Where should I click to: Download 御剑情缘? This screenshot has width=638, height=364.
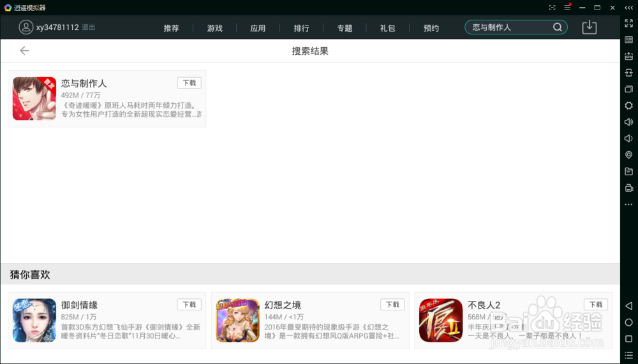pos(189,305)
